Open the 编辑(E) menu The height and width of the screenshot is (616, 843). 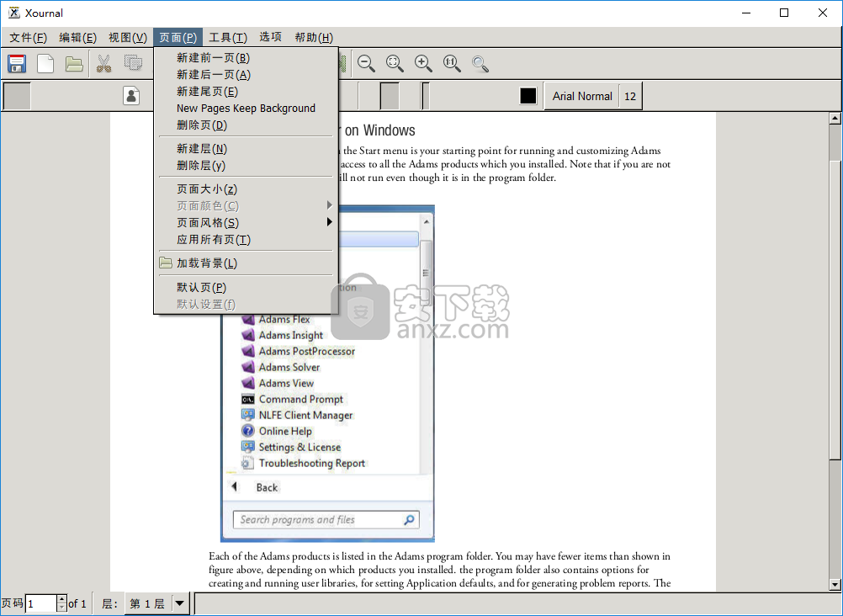click(77, 37)
